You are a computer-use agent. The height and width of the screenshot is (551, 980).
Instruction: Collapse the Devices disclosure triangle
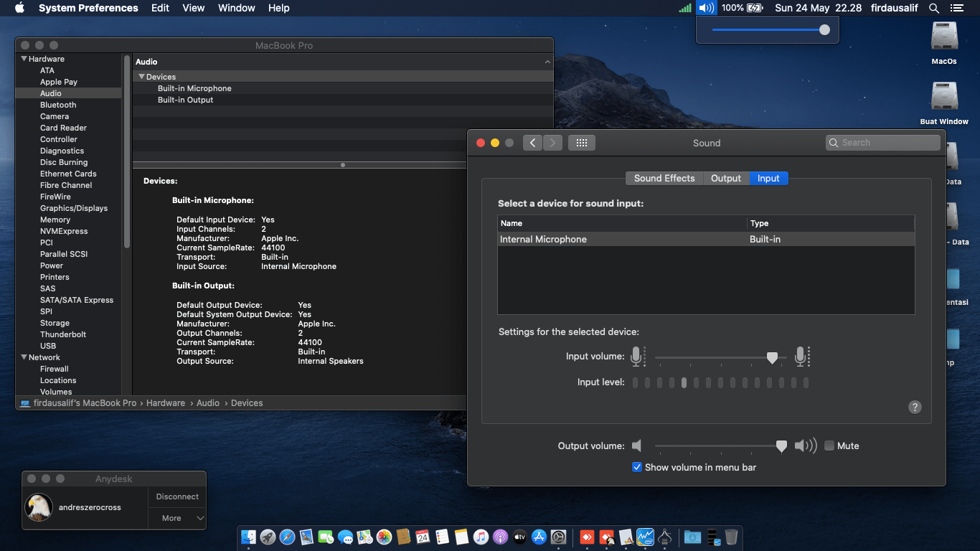point(142,77)
